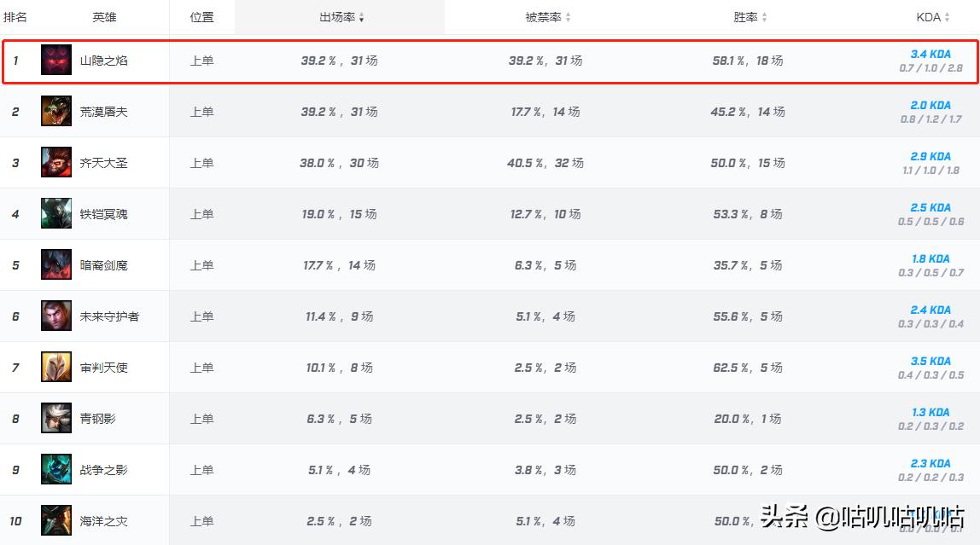Click the 青钢影 champion icon
This screenshot has width=980, height=545.
pyautogui.click(x=56, y=419)
